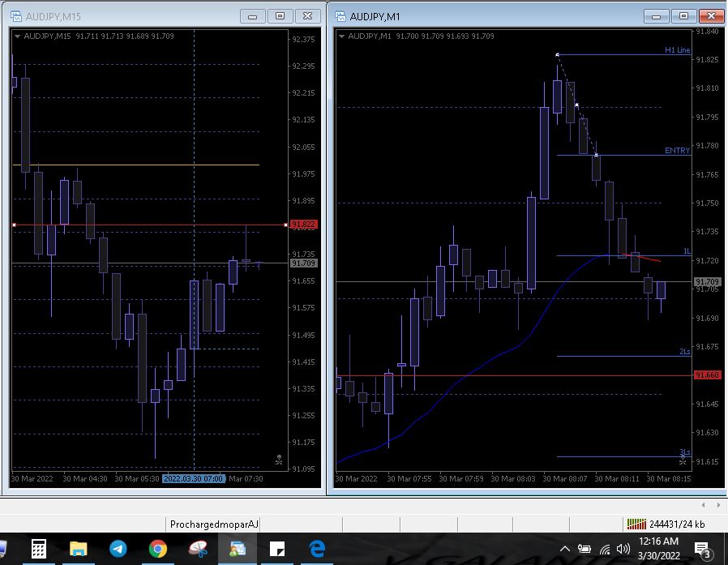The height and width of the screenshot is (565, 728).
Task: Open the Snipping Tool taskbar icon
Action: click(198, 549)
